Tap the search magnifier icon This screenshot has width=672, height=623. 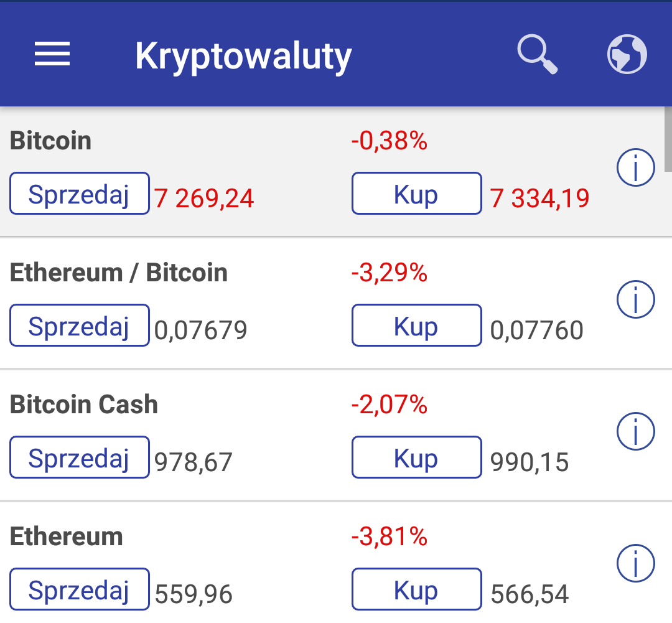[537, 55]
